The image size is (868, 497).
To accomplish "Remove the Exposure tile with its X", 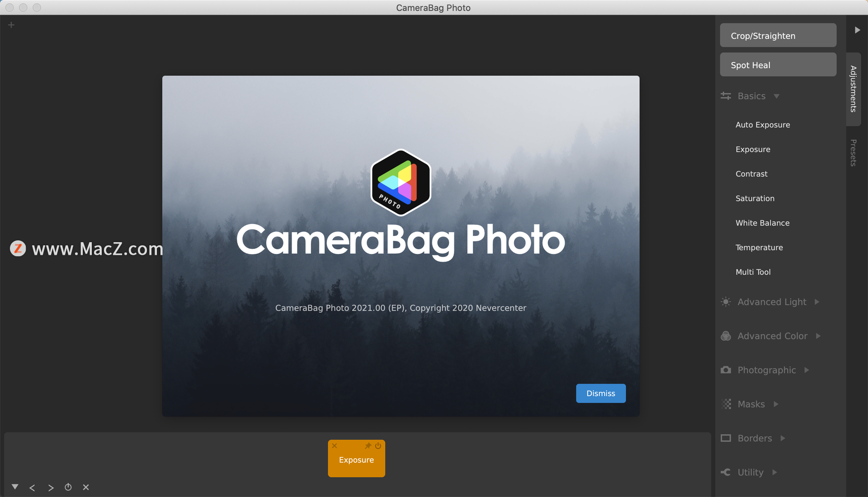I will [x=335, y=445].
